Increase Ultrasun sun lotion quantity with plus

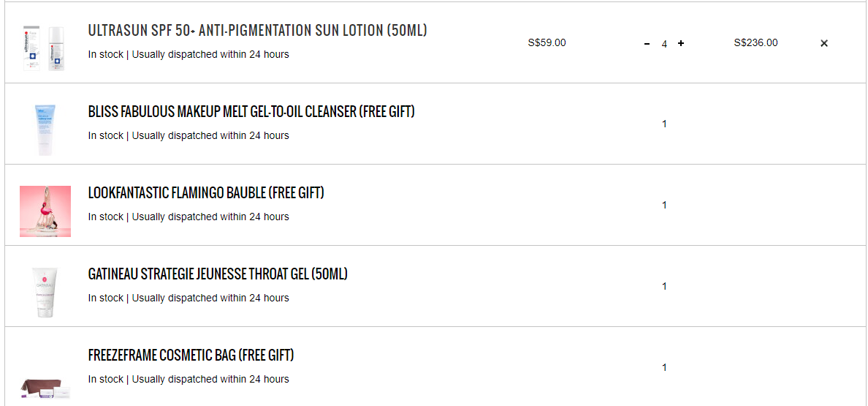click(681, 44)
